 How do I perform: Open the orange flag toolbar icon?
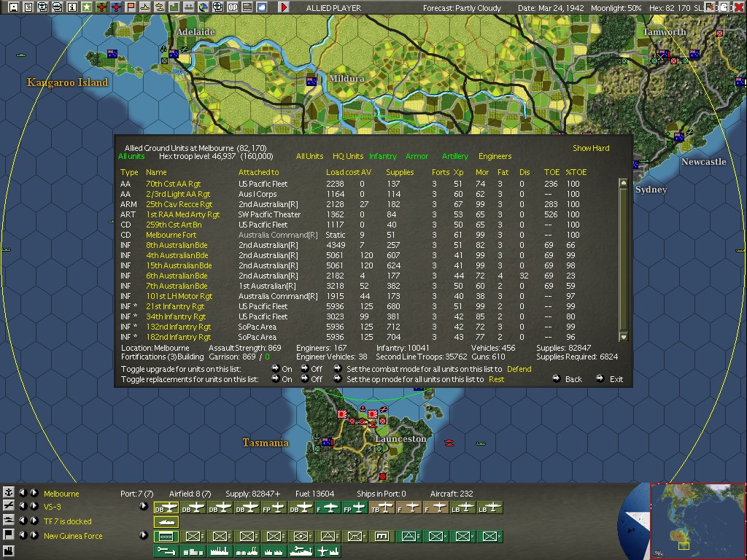coord(130,7)
